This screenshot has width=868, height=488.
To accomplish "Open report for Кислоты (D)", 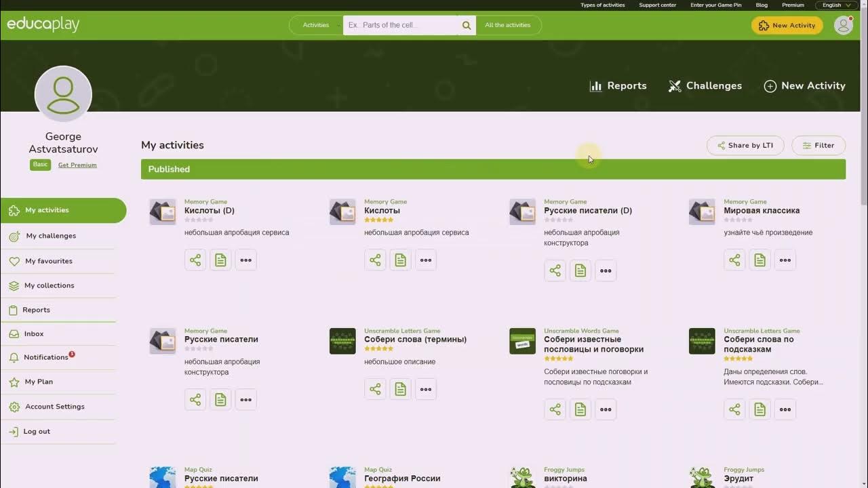I will (x=220, y=260).
